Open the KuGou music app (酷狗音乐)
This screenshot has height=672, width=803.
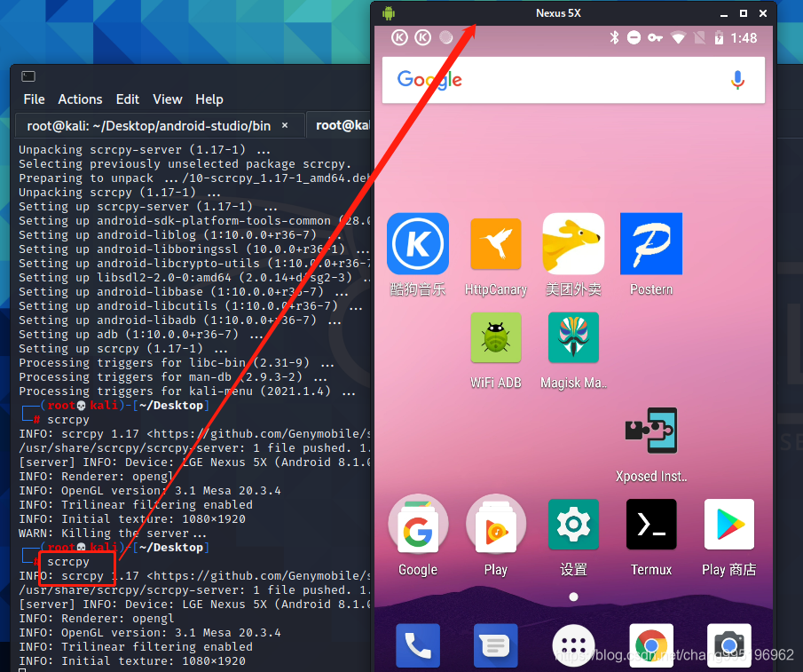417,244
